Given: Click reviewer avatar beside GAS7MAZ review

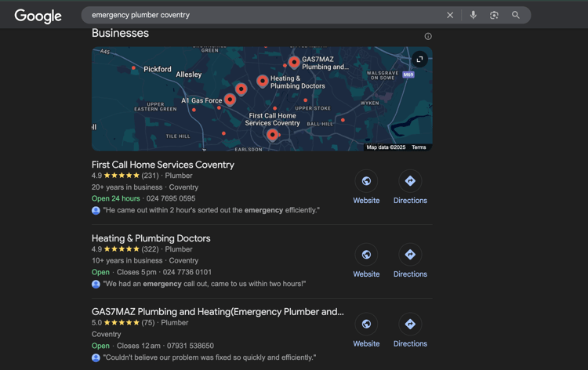Looking at the screenshot, I should [x=96, y=357].
